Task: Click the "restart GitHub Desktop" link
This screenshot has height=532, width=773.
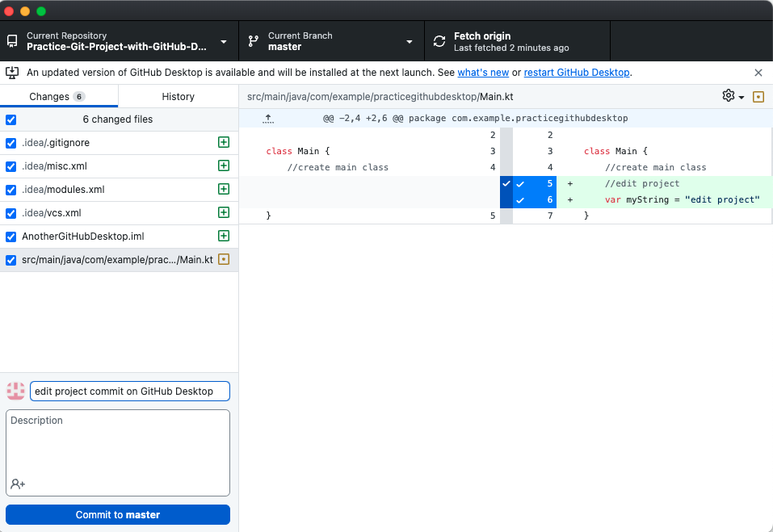Action: tap(576, 73)
